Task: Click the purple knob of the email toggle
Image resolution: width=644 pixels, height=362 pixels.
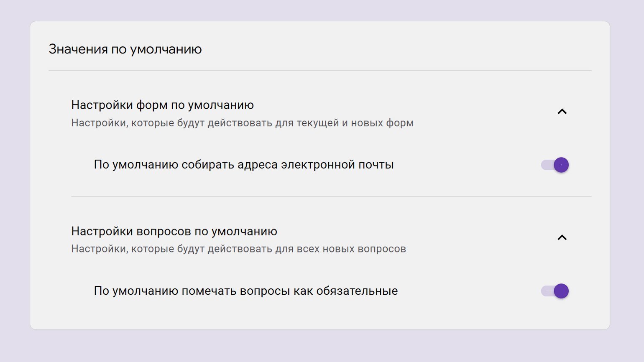Action: 561,165
